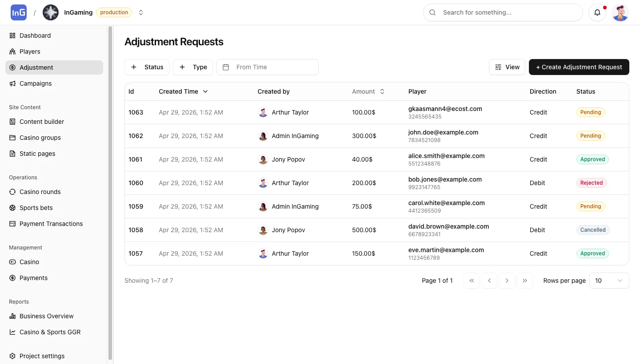This screenshot has height=364, width=640.
Task: Click the Casino rounds refresh-style icon
Action: 12,192
